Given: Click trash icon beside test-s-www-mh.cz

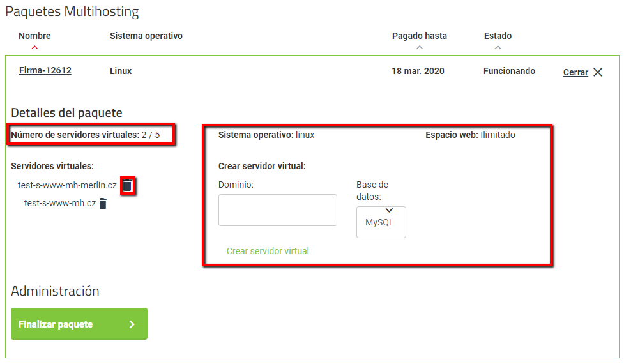Looking at the screenshot, I should coord(103,204).
